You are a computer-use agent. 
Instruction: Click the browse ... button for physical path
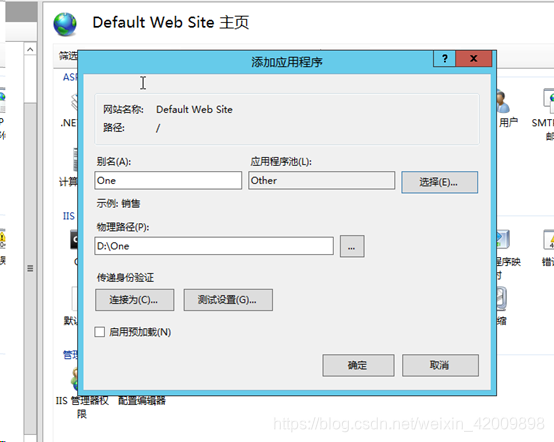coord(352,246)
